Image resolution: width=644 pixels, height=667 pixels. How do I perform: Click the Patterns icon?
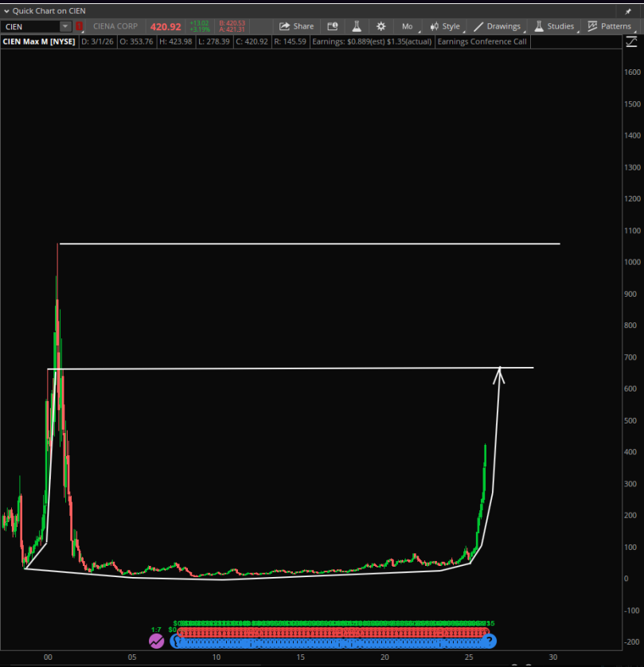point(594,25)
